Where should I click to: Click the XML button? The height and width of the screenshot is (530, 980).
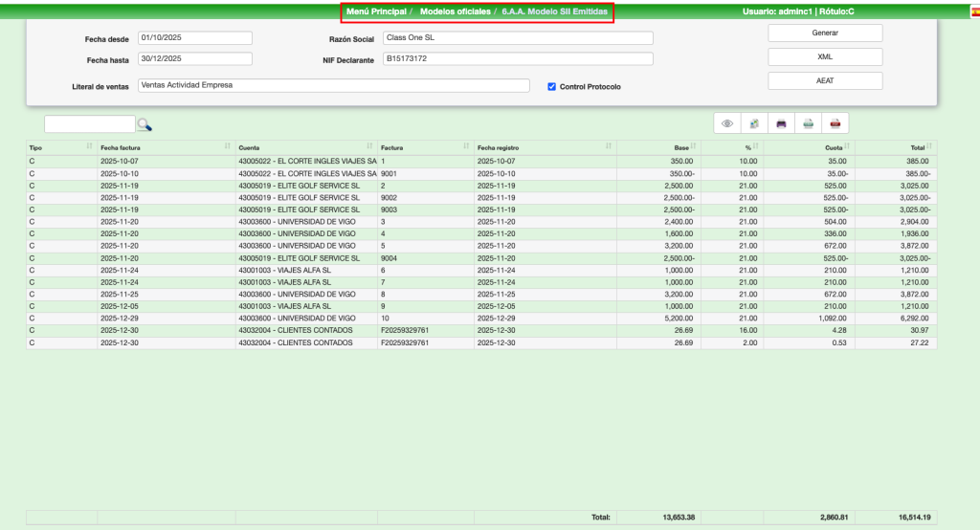824,56
